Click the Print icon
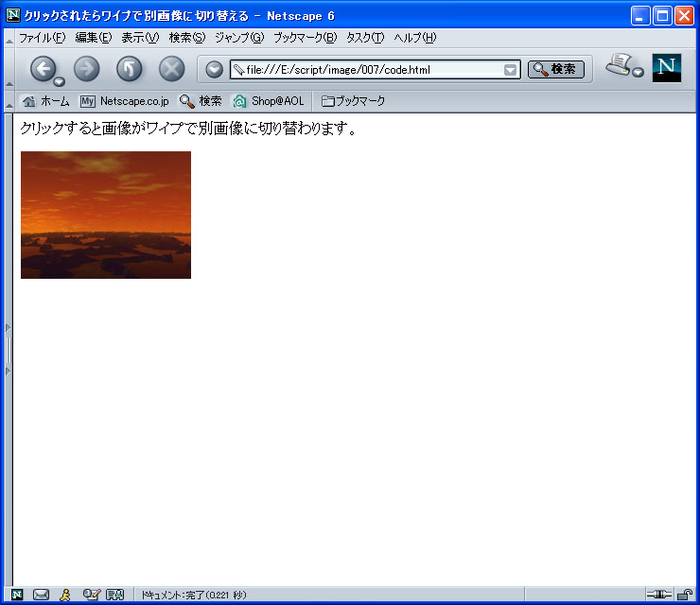The image size is (700, 605). pyautogui.click(x=619, y=64)
